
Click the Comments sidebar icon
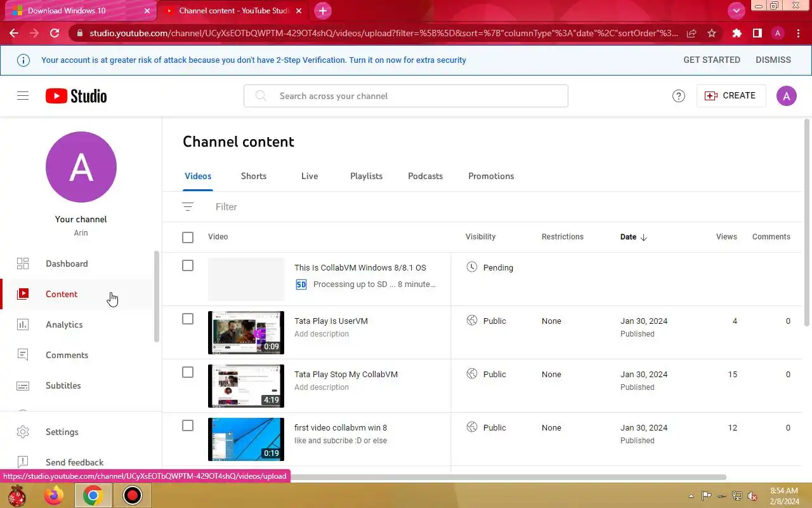click(x=23, y=355)
